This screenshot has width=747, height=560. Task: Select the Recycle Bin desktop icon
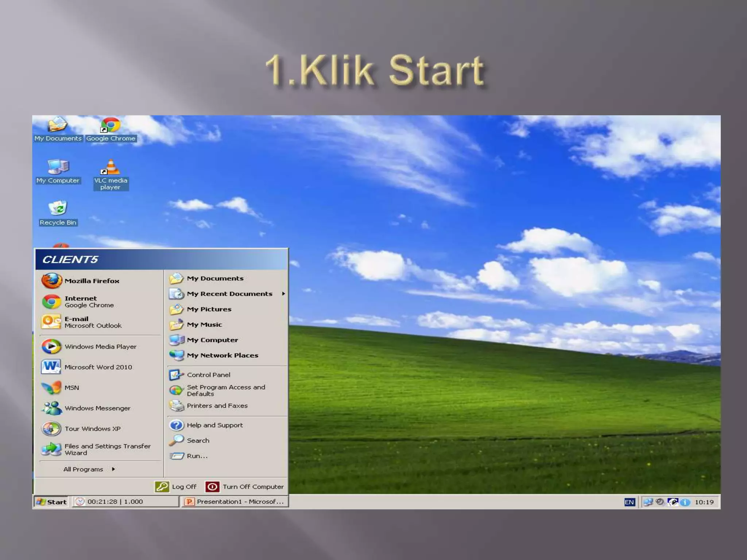click(x=58, y=214)
